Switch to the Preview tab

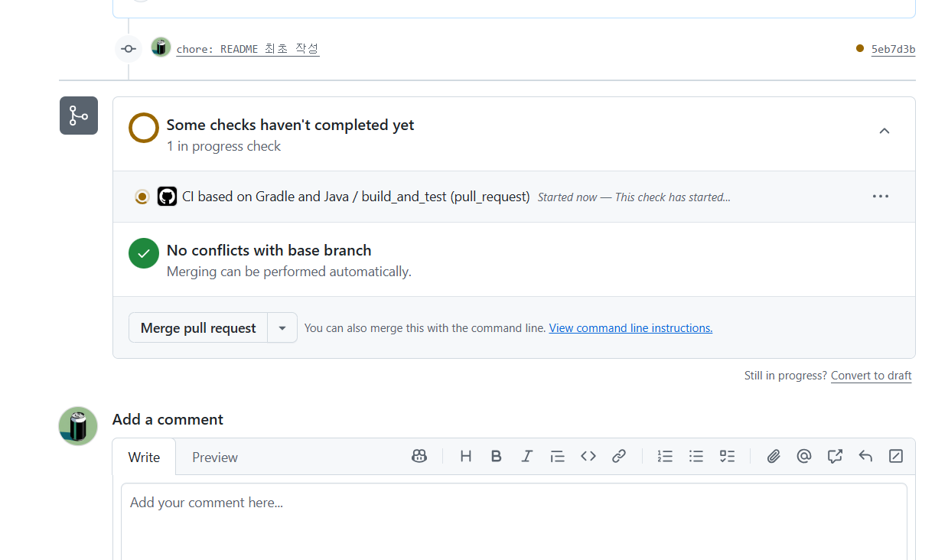(x=214, y=457)
